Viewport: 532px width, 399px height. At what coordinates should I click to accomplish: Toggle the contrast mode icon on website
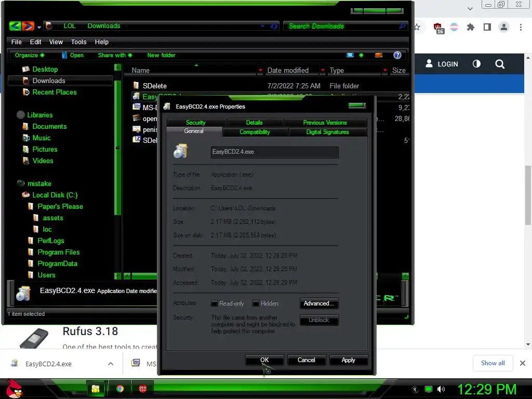(476, 64)
